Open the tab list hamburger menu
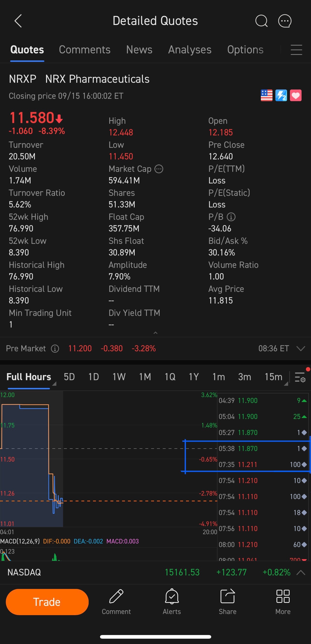This screenshot has width=311, height=644. [x=296, y=50]
